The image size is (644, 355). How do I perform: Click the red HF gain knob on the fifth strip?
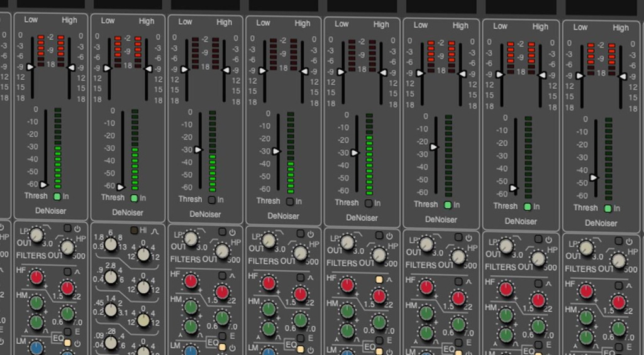(347, 285)
